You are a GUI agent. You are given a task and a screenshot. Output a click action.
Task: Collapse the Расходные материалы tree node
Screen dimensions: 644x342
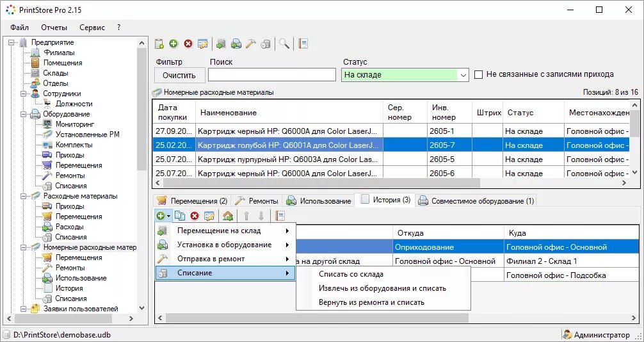24,196
